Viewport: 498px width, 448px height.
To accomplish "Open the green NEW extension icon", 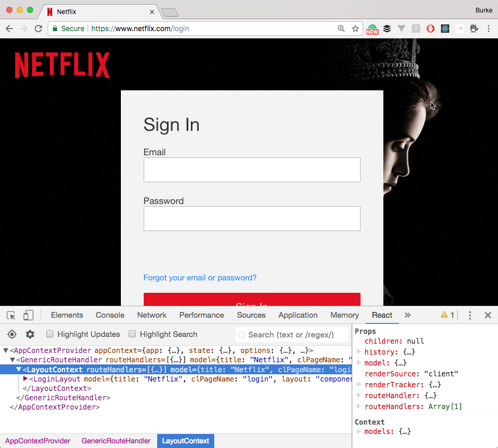I will [372, 29].
